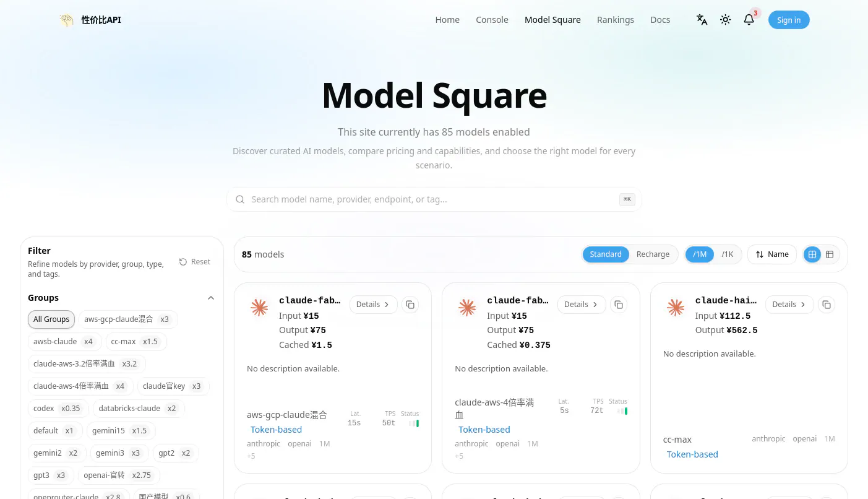The image size is (868, 499).
Task: Switch to table list view icon
Action: [x=830, y=254]
